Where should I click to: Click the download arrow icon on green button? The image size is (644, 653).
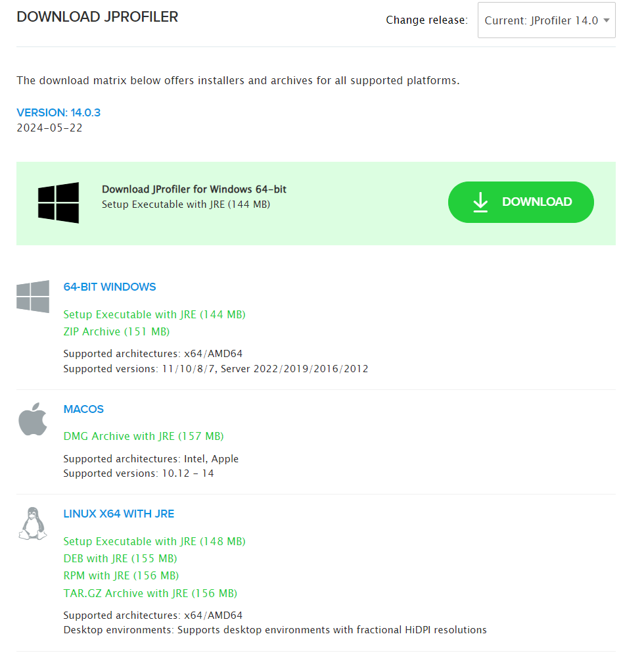(480, 203)
